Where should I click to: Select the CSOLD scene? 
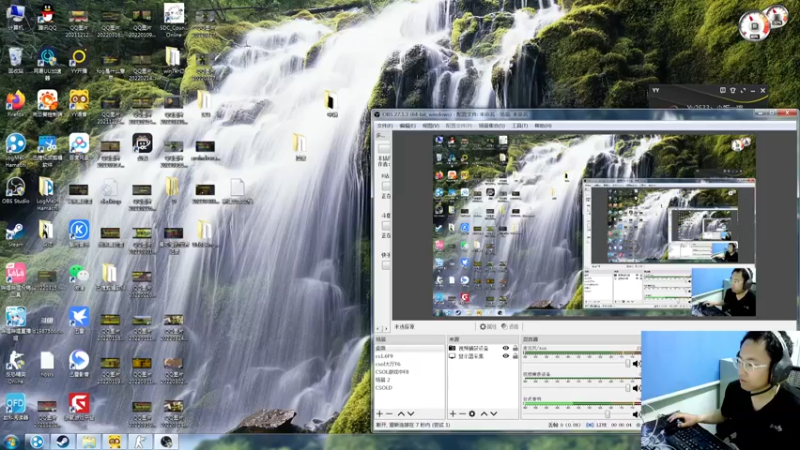pyautogui.click(x=409, y=388)
